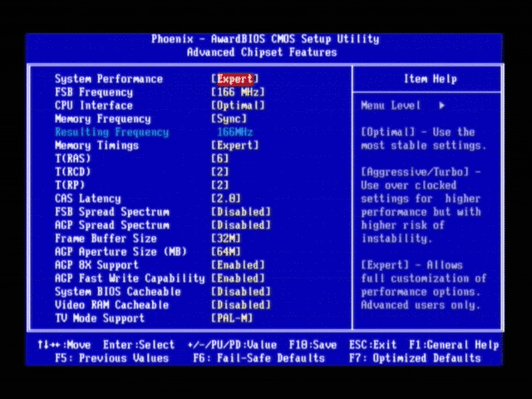This screenshot has height=399, width=532.
Task: Click the System BIOS Cacheable label
Action: pyautogui.click(x=118, y=292)
